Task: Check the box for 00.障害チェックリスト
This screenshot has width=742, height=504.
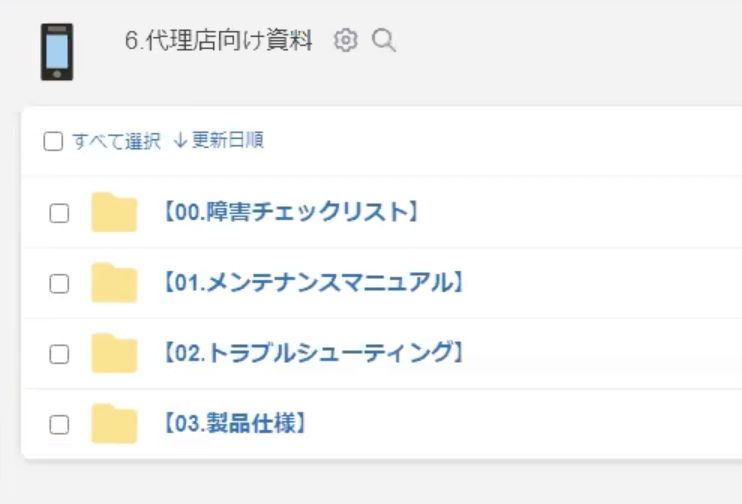Action: 59,213
